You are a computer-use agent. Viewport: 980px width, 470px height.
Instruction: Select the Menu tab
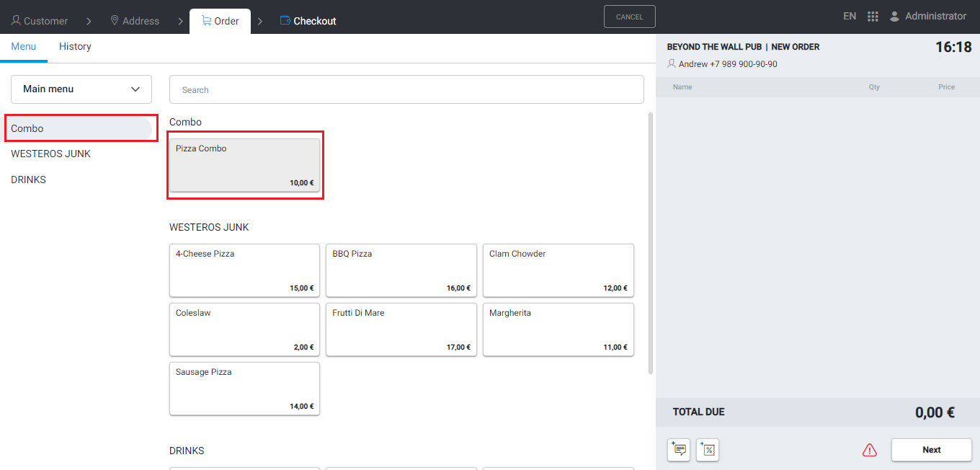[x=23, y=47]
